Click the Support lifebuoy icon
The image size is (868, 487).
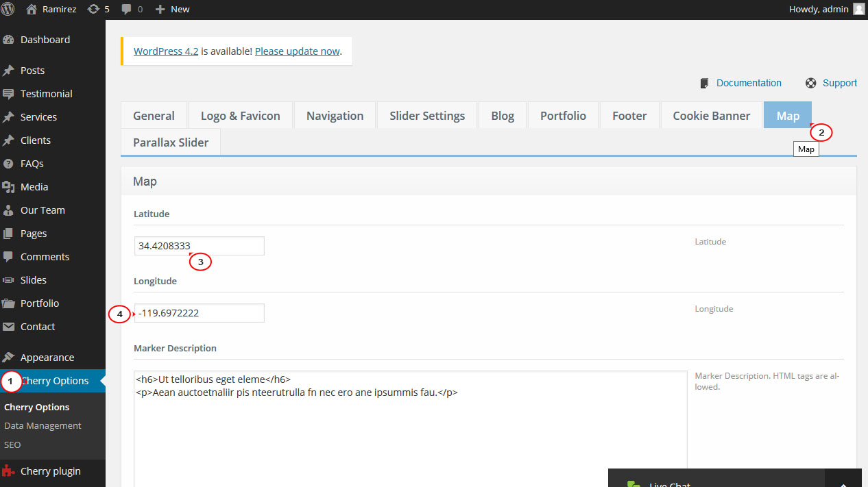[811, 83]
